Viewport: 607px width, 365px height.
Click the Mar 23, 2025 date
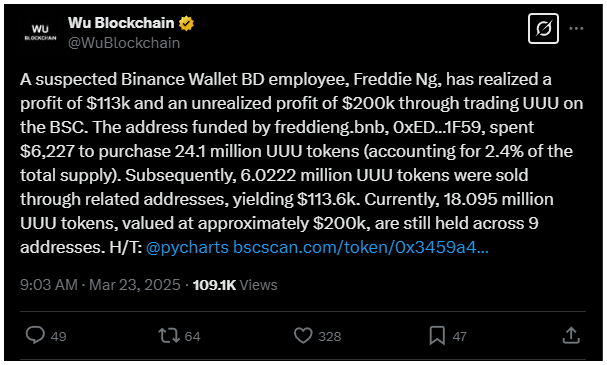point(135,285)
